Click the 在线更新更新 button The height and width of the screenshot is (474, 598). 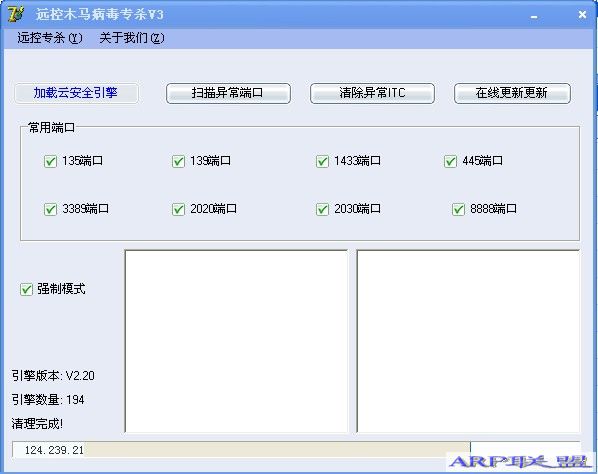click(512, 93)
